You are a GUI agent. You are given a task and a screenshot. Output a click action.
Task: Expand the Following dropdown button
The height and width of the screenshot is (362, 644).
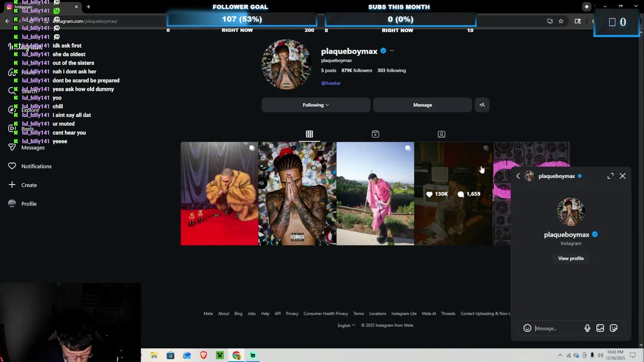(x=315, y=105)
